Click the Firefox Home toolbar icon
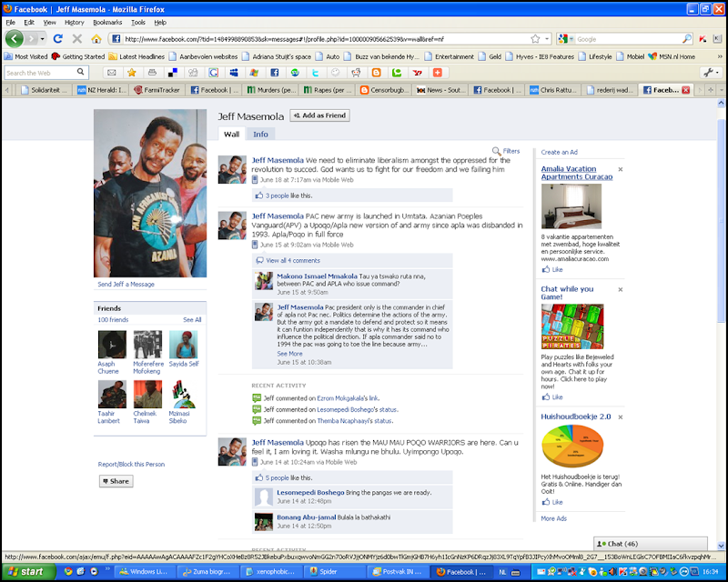 pos(96,39)
